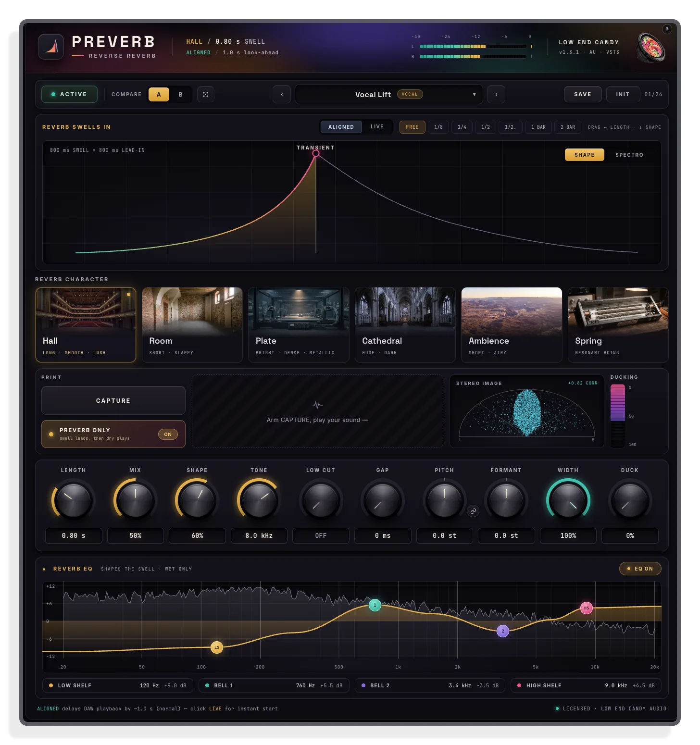This screenshot has width=700, height=745.
Task: Click the transient marker handle
Action: tap(316, 153)
